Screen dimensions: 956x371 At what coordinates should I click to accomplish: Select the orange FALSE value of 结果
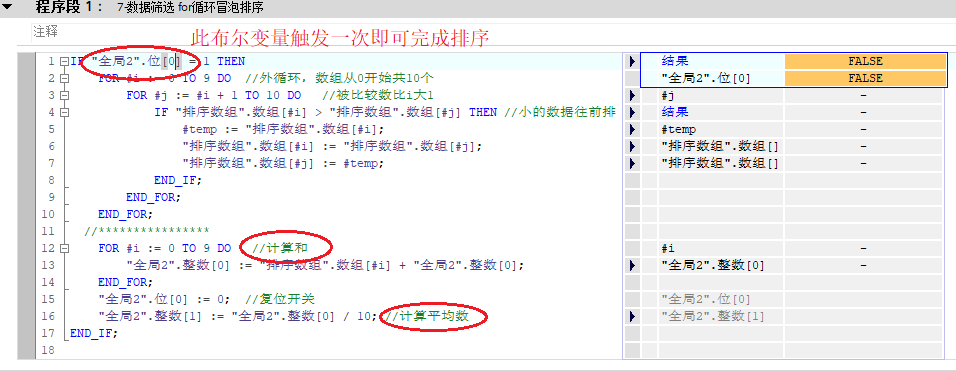pyautogui.click(x=865, y=61)
